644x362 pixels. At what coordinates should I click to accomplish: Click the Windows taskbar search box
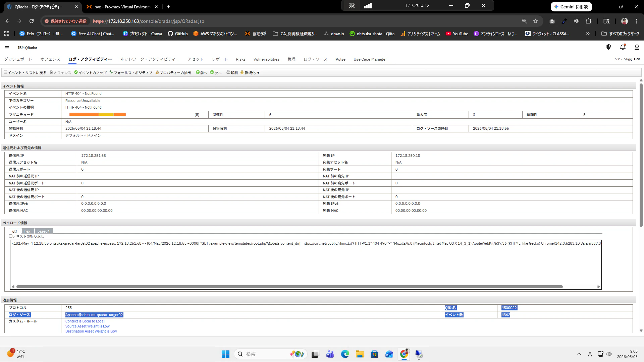click(271, 354)
